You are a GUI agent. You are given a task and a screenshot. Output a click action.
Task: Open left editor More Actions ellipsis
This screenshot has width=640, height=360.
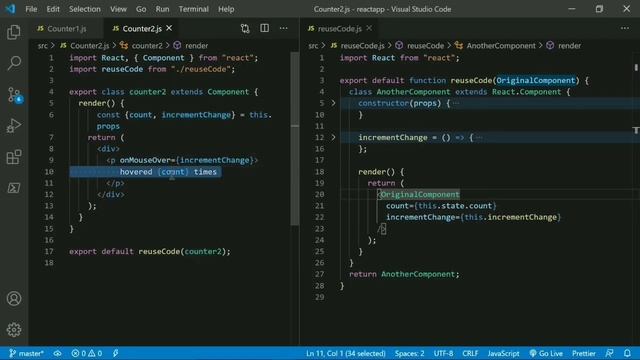point(284,28)
